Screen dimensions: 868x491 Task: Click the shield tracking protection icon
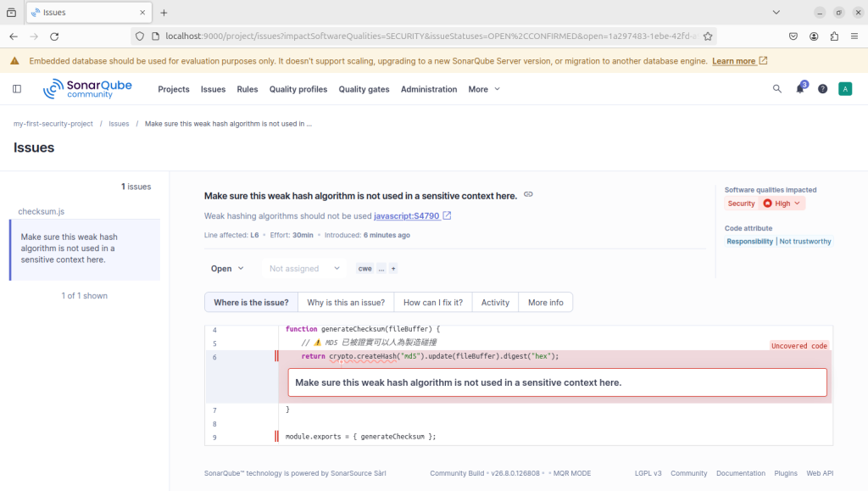(140, 36)
